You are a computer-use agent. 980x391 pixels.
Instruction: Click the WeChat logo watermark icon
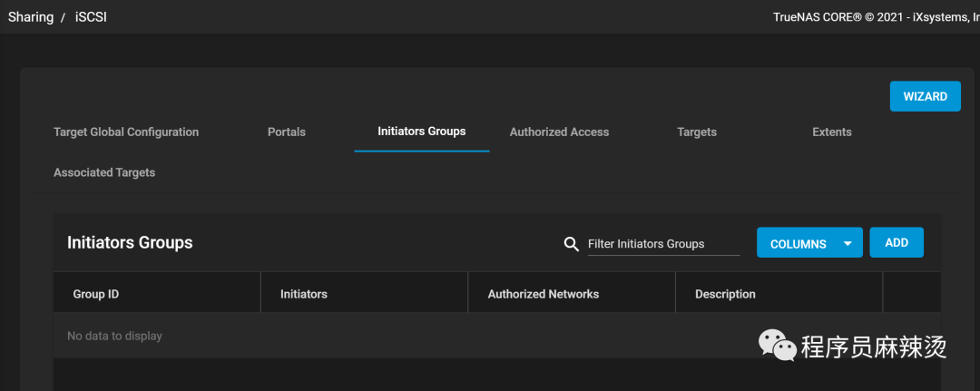[x=777, y=345]
